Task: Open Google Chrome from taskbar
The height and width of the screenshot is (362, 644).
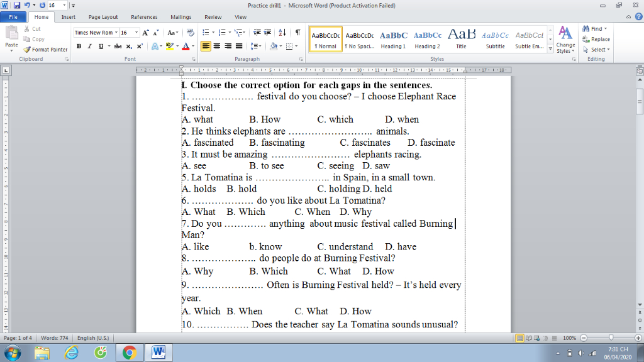Action: coord(130,353)
